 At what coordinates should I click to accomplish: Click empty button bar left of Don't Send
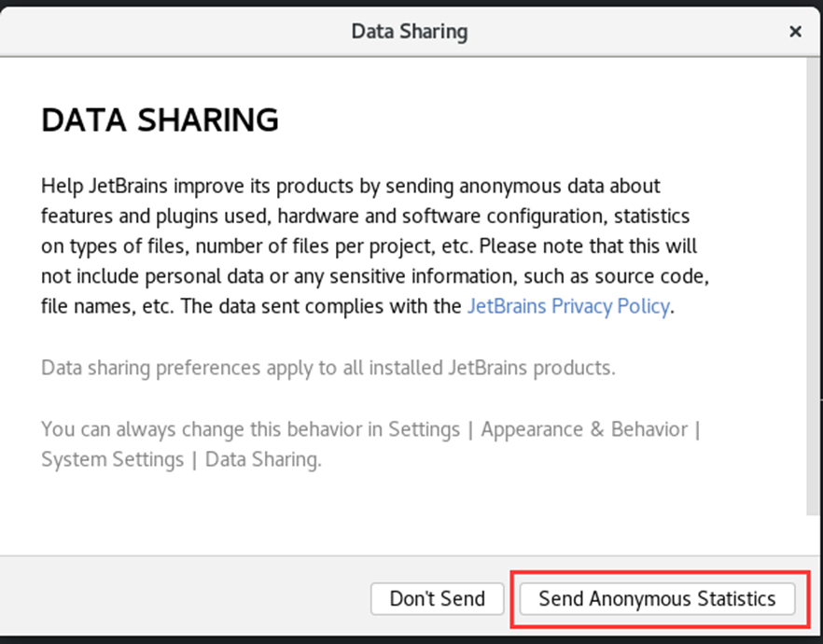click(184, 599)
